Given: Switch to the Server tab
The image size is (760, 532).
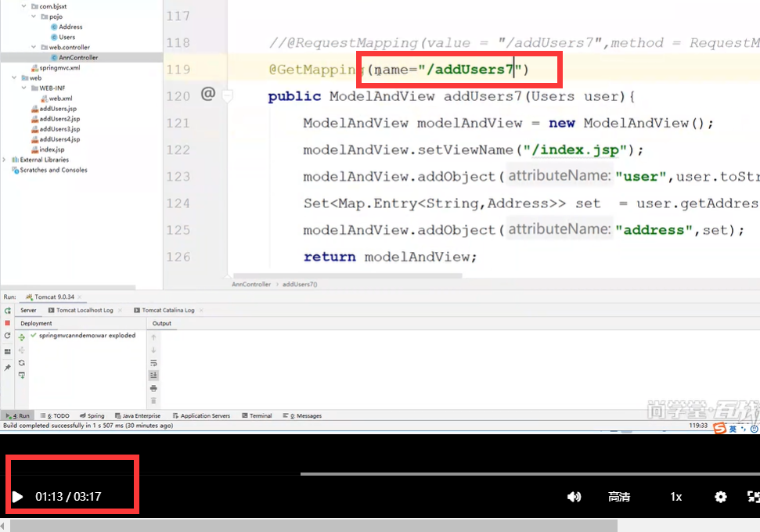Looking at the screenshot, I should [29, 310].
